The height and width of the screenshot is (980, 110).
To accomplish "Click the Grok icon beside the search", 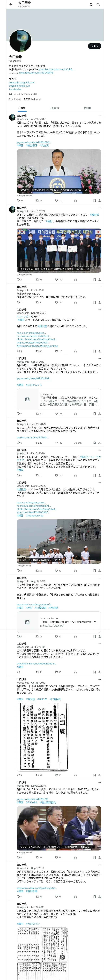I will [x=91, y=5].
